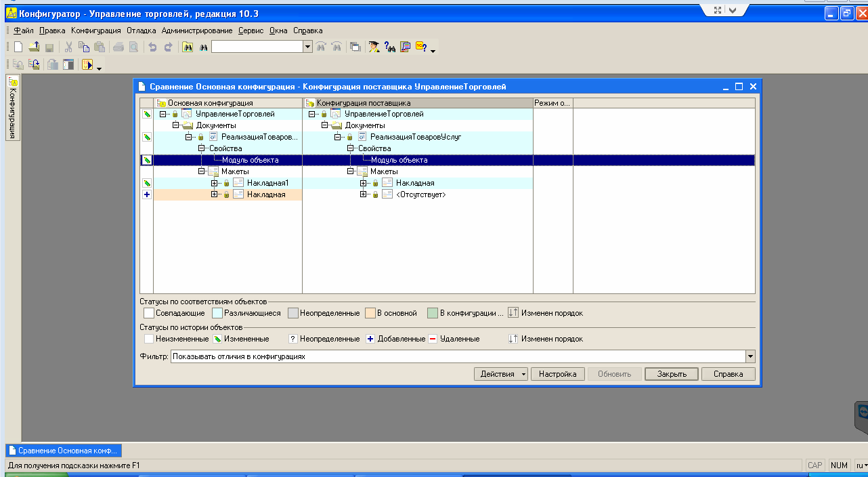Start debugging with the yellow play icon
Viewport: 868px width, 477px height.
[x=87, y=65]
